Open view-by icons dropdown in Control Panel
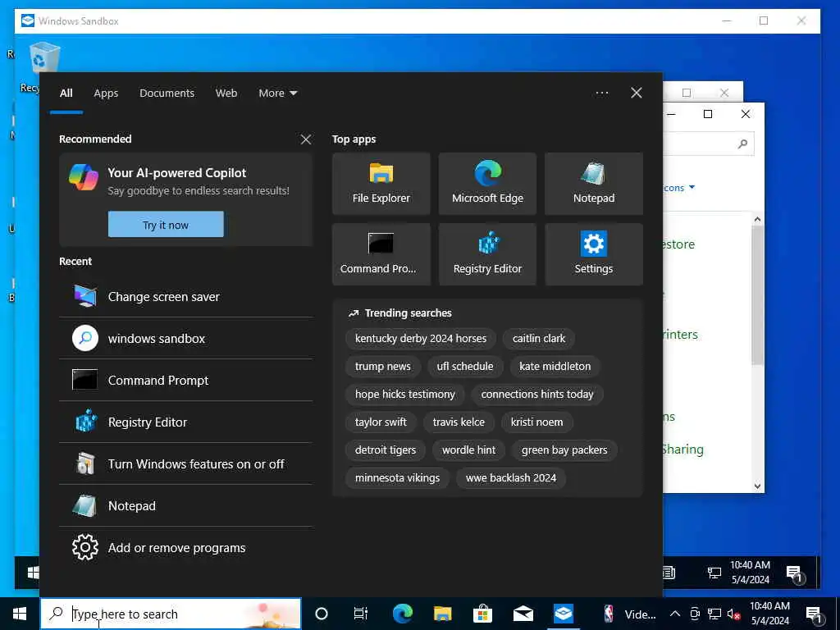 pos(678,188)
